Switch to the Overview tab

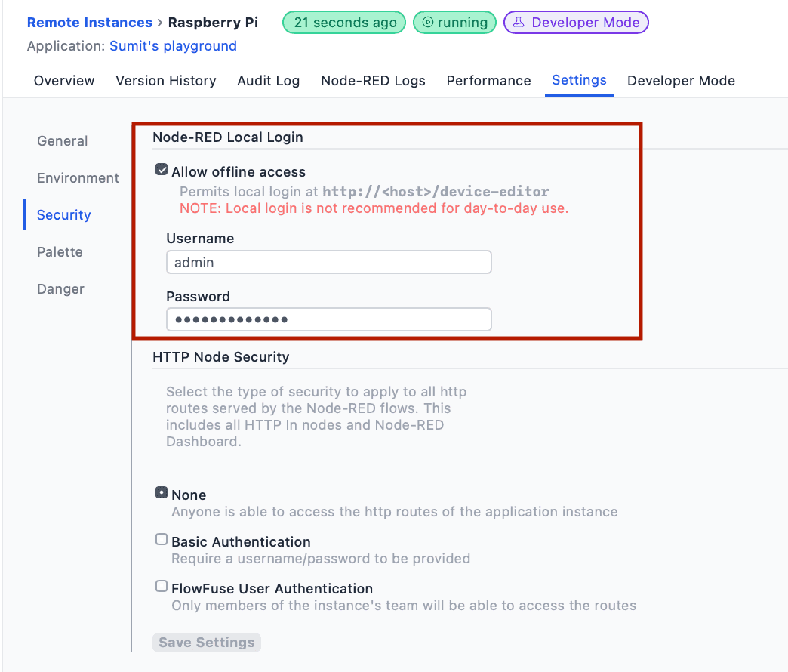(63, 81)
